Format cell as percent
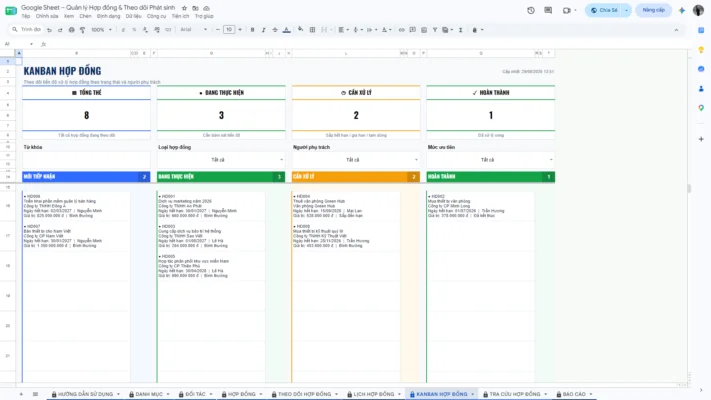The image size is (711, 400). click(x=134, y=30)
